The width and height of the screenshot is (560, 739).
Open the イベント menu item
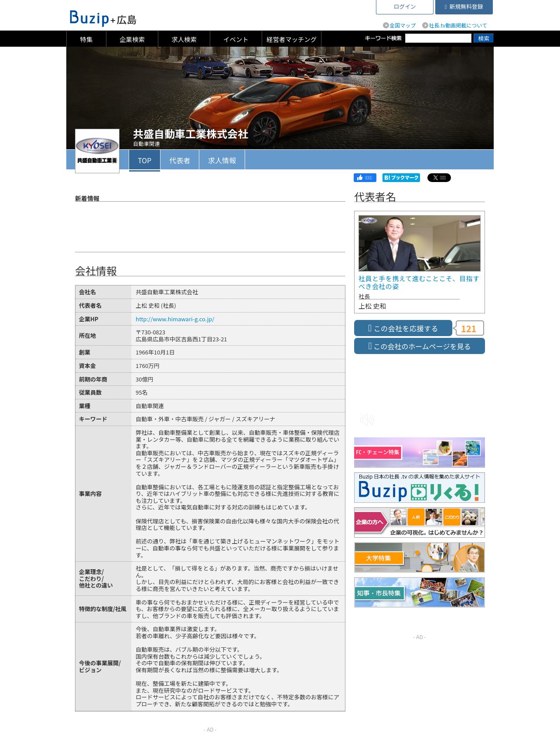tap(236, 39)
